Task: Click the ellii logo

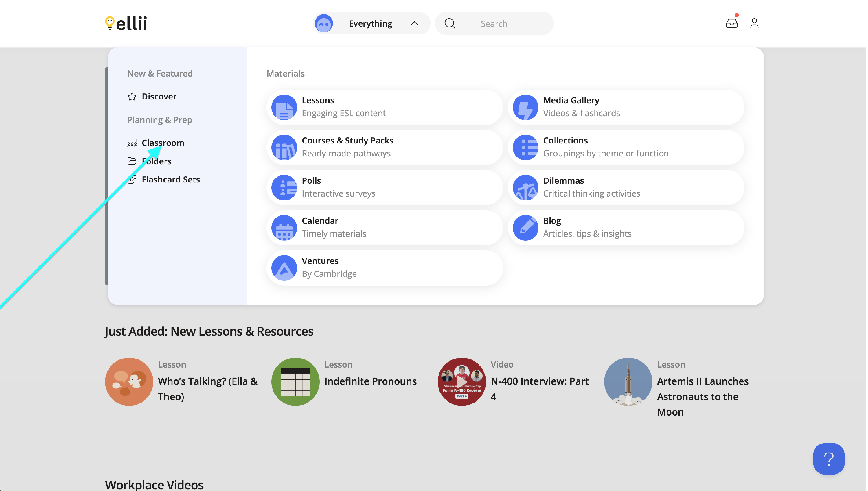Action: (126, 24)
